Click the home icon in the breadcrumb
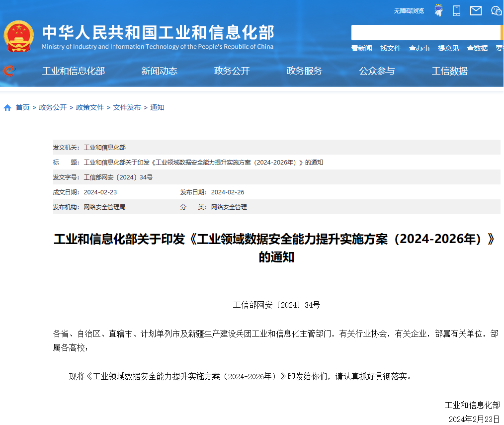This screenshot has height=425, width=504. point(7,107)
